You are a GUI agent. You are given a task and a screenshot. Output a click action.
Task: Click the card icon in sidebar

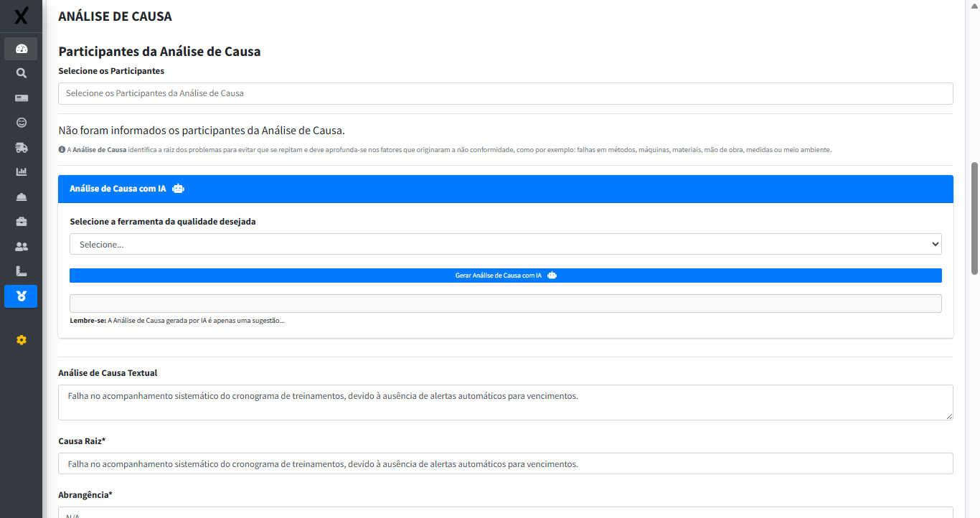[21, 98]
